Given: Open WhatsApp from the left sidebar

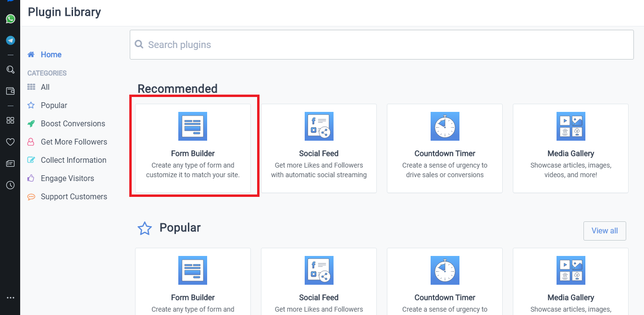Looking at the screenshot, I should pyautogui.click(x=10, y=19).
